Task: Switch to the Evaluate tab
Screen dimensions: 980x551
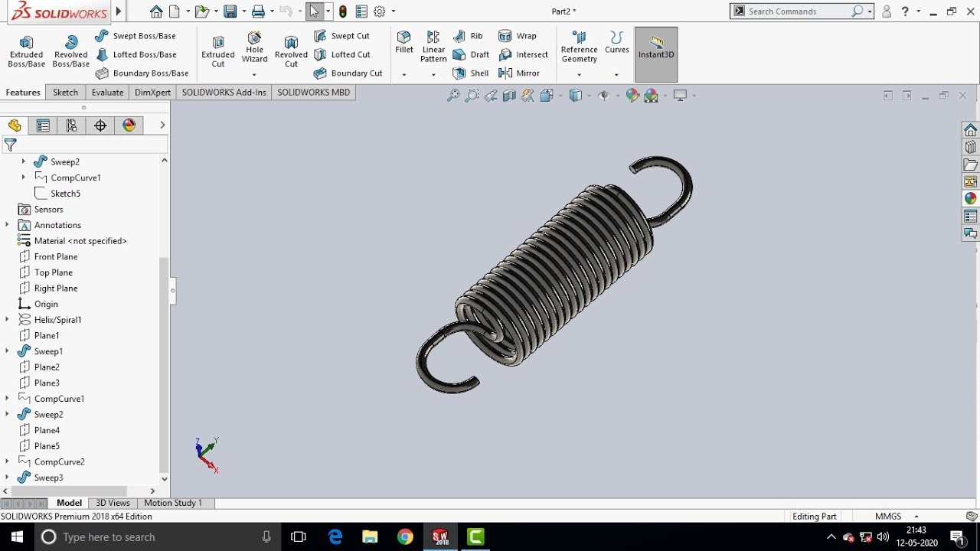Action: 107,93
